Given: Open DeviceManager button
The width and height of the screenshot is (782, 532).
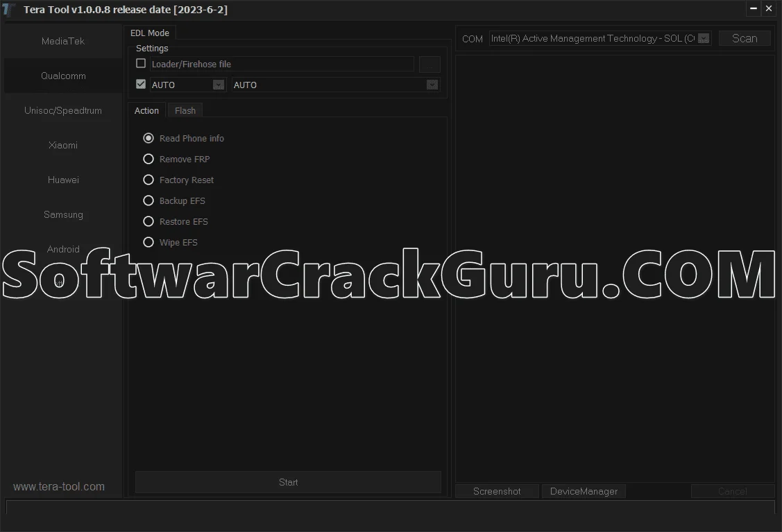Looking at the screenshot, I should [584, 491].
